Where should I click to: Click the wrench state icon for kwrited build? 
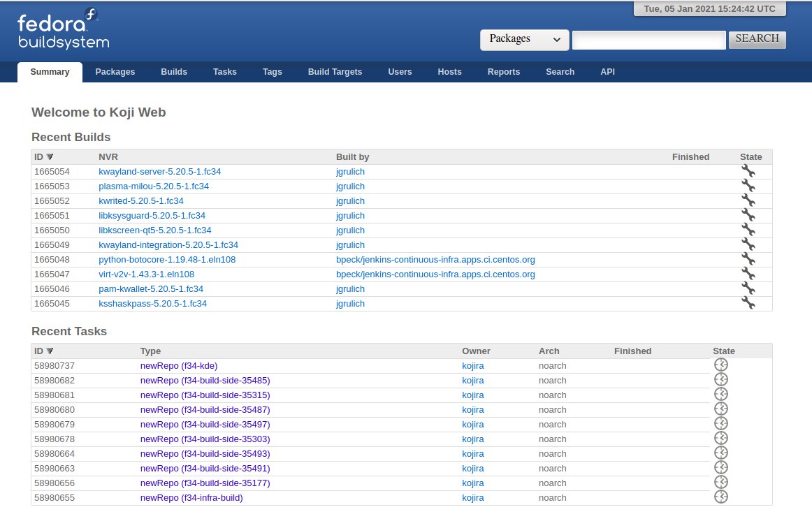pos(748,200)
